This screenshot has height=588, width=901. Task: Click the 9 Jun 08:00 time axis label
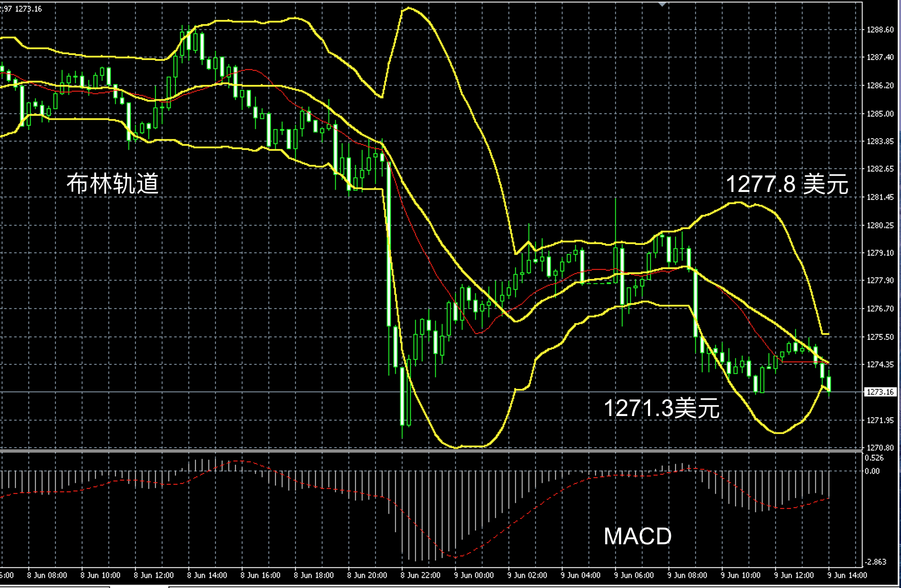(687, 575)
